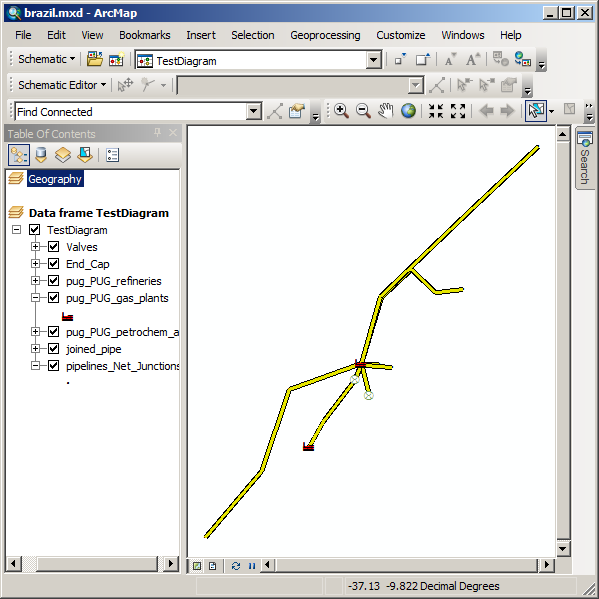The width and height of the screenshot is (599, 599).
Task: Toggle End_Cap layer visibility
Action: pos(53,264)
